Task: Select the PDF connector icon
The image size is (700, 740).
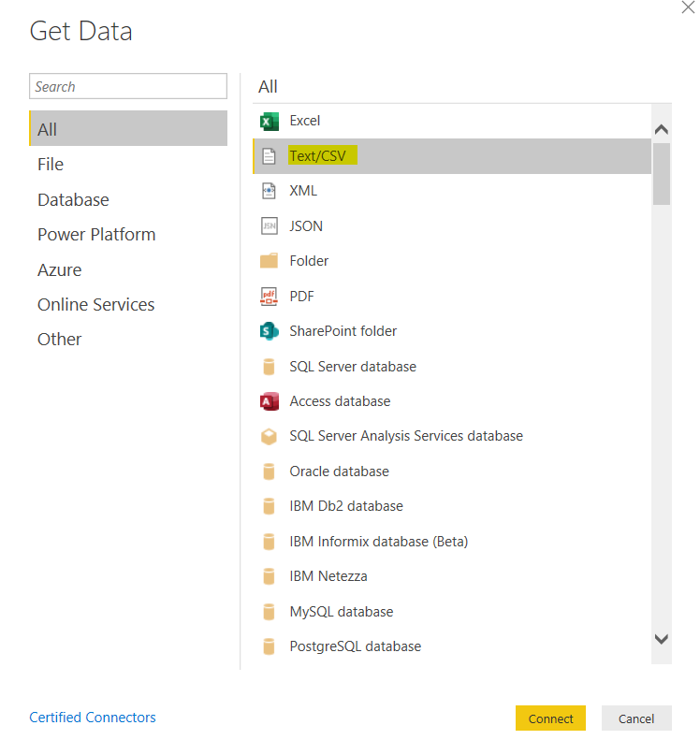Action: (x=270, y=297)
